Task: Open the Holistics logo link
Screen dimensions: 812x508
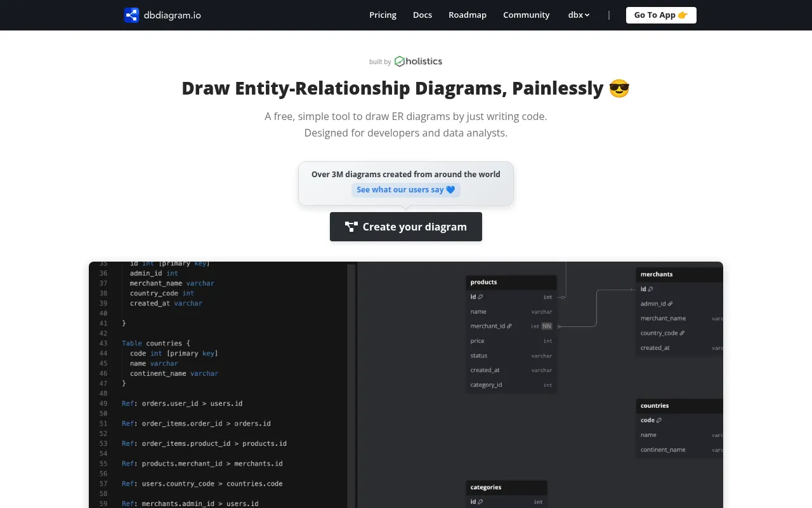Action: 418,62
